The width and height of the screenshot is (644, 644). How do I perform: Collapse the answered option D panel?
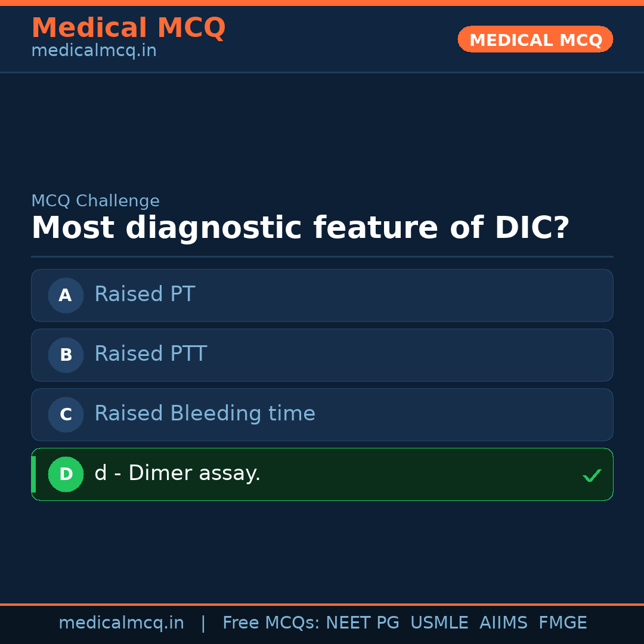[x=322, y=474]
